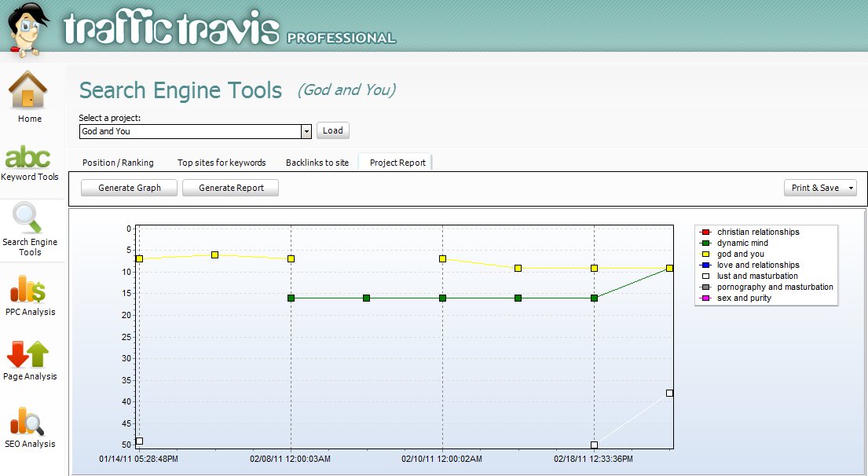Open the Home section icon
This screenshot has width=868, height=476.
[29, 91]
